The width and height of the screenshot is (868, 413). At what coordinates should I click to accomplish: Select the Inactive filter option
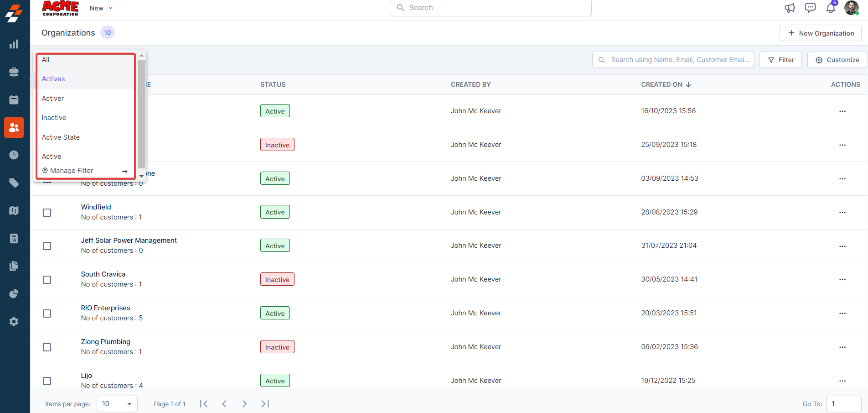[54, 118]
